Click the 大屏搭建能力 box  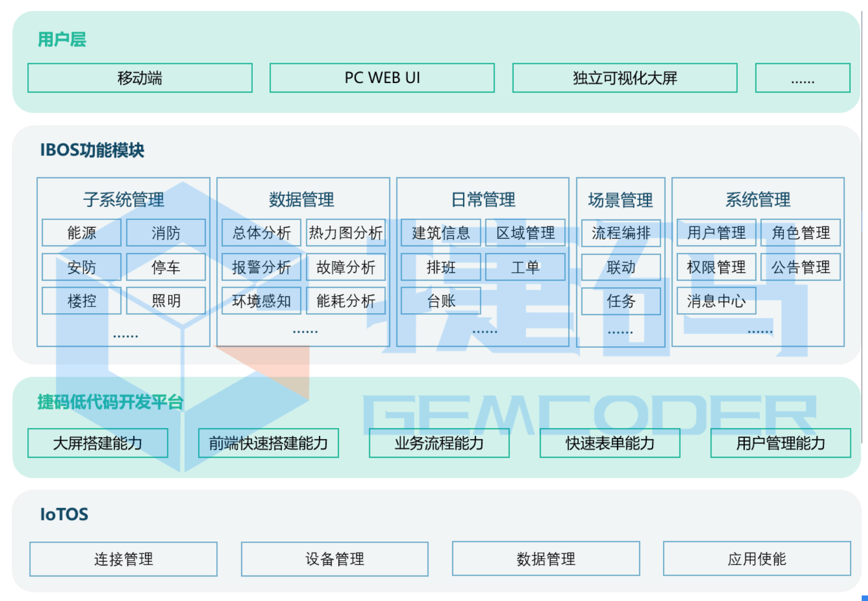pos(98,443)
